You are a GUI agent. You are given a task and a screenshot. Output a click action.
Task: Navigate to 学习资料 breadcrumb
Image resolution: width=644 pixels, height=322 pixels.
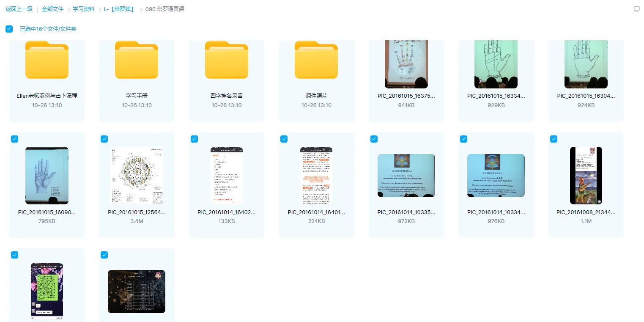(x=84, y=9)
